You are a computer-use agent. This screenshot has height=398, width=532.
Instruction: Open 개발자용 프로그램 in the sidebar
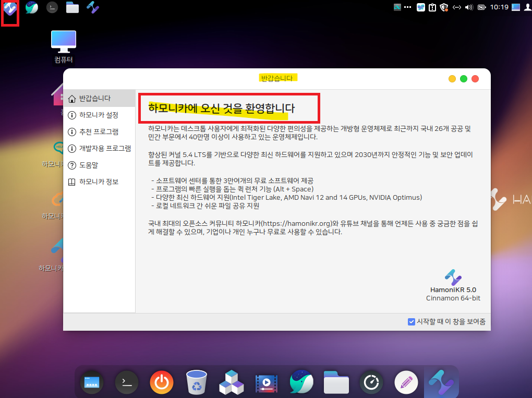100,148
